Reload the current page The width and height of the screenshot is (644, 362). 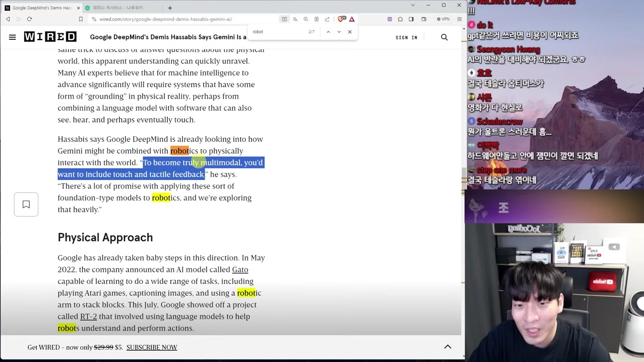coord(29,19)
